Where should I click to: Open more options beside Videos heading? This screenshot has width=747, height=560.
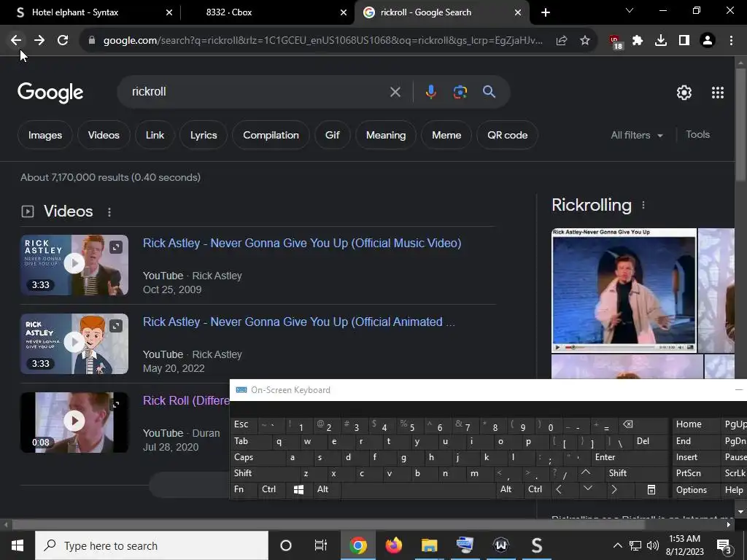109,212
